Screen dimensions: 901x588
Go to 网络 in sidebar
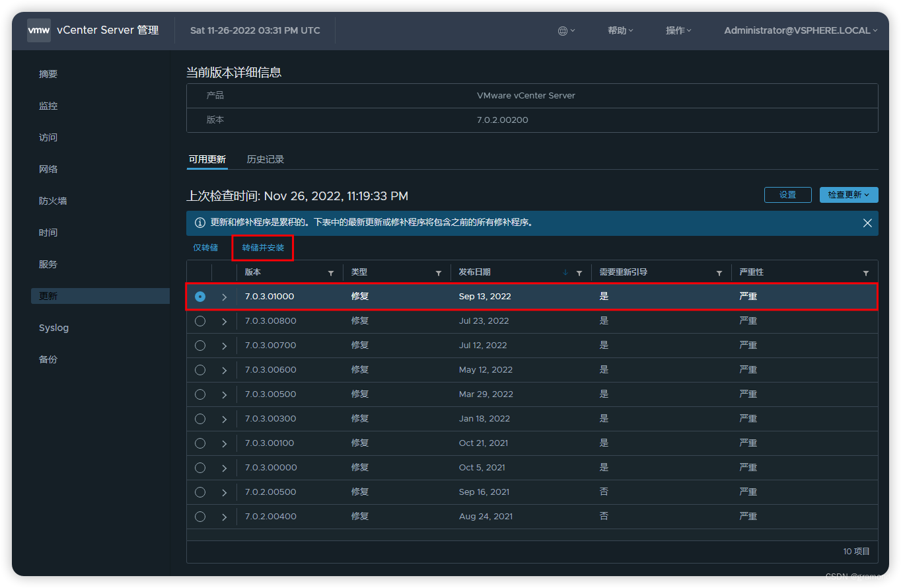pos(48,169)
